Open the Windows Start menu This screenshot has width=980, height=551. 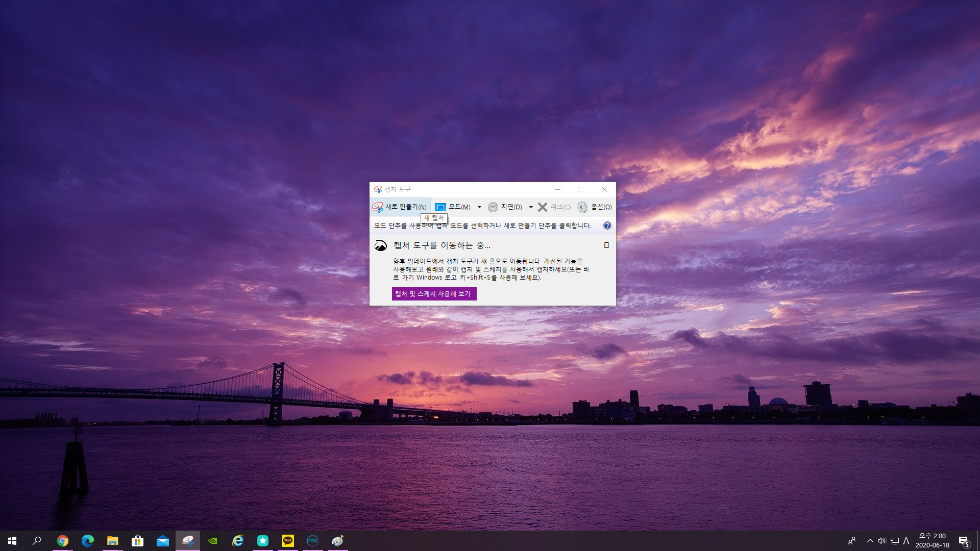click(12, 541)
